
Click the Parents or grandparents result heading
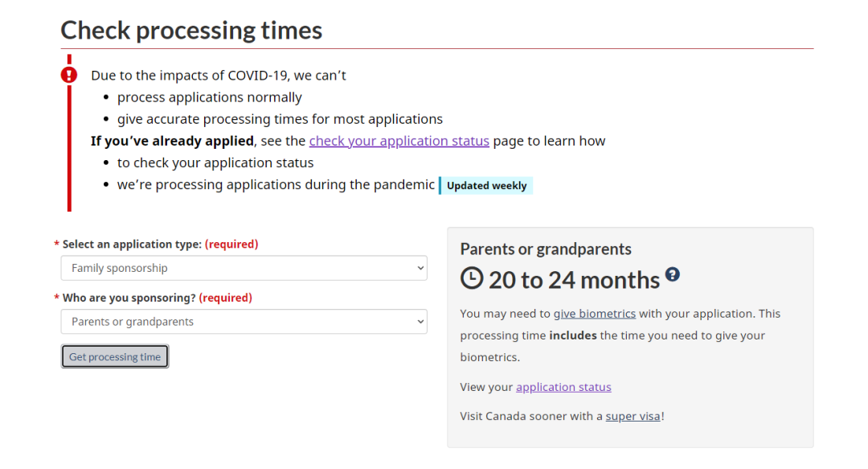[546, 249]
